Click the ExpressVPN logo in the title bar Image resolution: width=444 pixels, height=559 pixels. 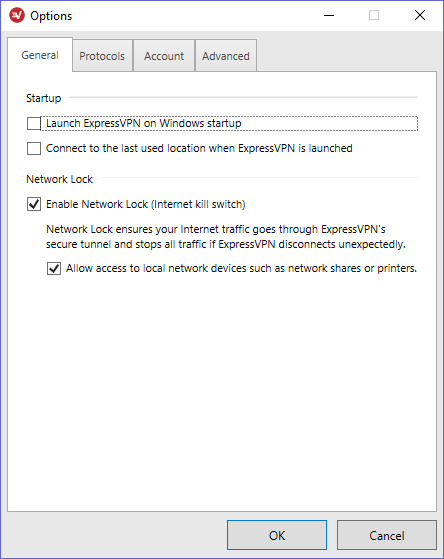pyautogui.click(x=17, y=16)
